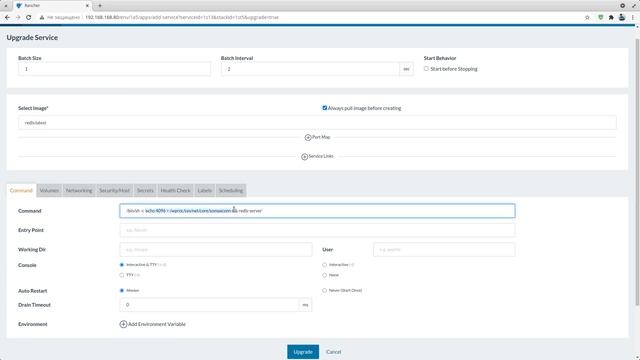Click the Upgrade Service heading
The image size is (640, 360).
tap(32, 38)
